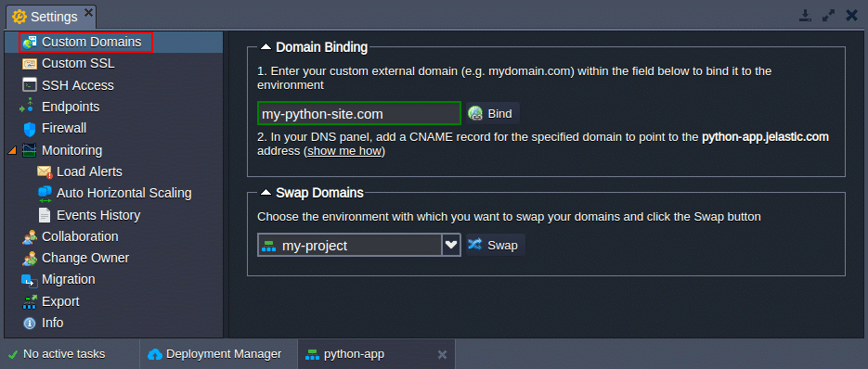
Task: Open Custom SSL settings
Action: (x=78, y=64)
